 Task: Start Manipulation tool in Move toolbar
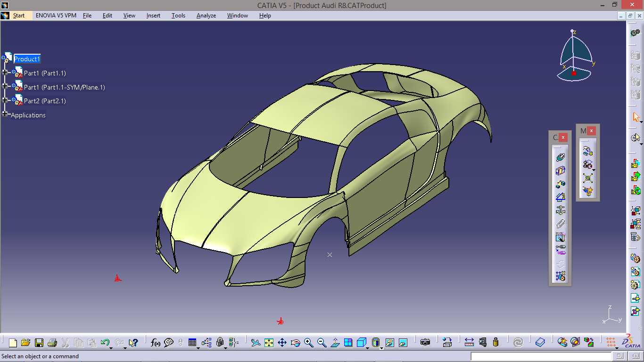(587, 152)
